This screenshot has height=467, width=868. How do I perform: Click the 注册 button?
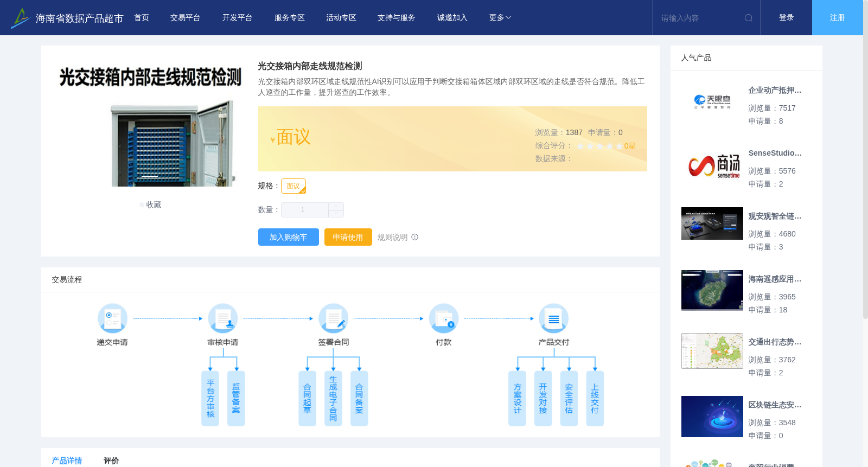click(x=838, y=18)
